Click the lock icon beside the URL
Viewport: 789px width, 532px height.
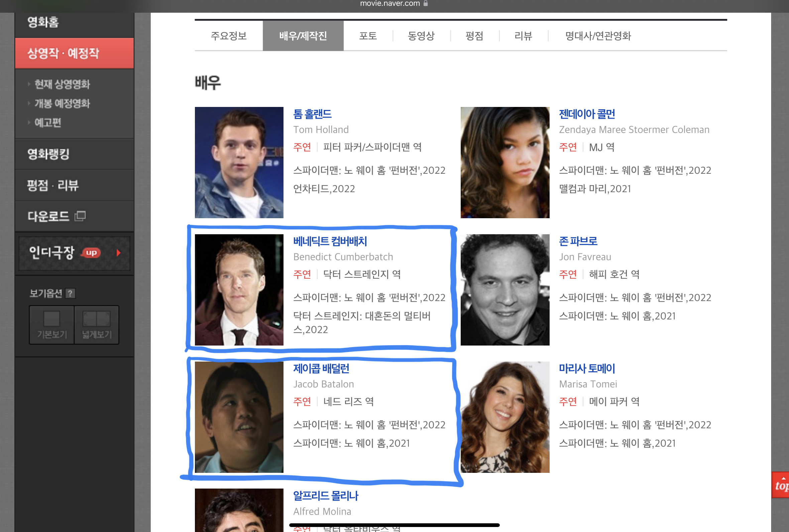click(426, 3)
